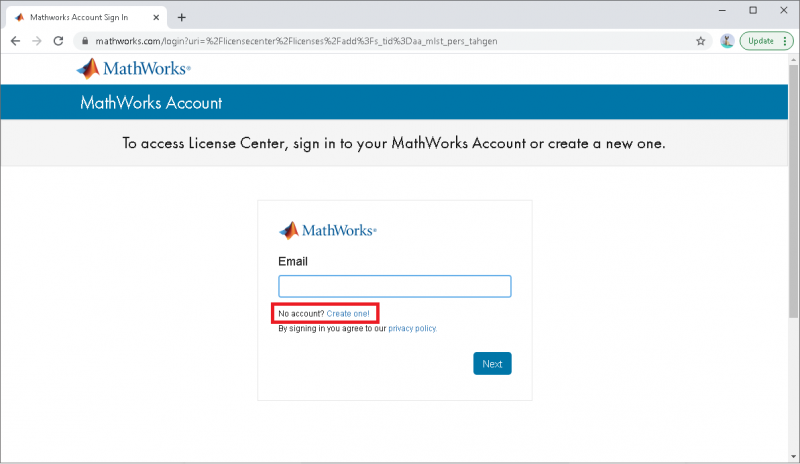Focus the Email input field
This screenshot has width=800, height=464.
click(x=394, y=286)
